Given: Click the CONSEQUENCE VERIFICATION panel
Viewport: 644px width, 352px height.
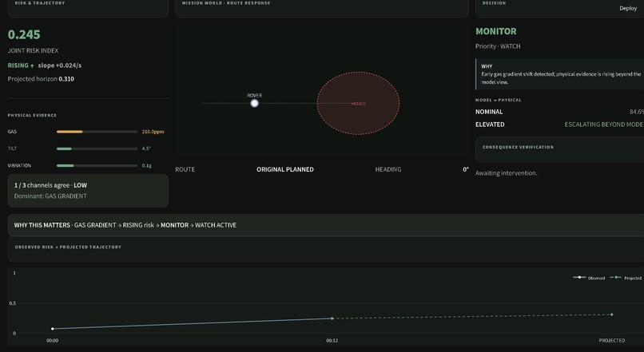Looking at the screenshot, I should point(559,149).
